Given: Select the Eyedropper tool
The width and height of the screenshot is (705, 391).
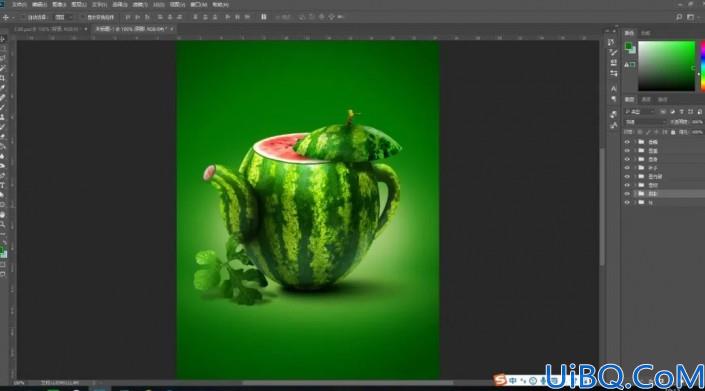Looking at the screenshot, I should [3, 88].
